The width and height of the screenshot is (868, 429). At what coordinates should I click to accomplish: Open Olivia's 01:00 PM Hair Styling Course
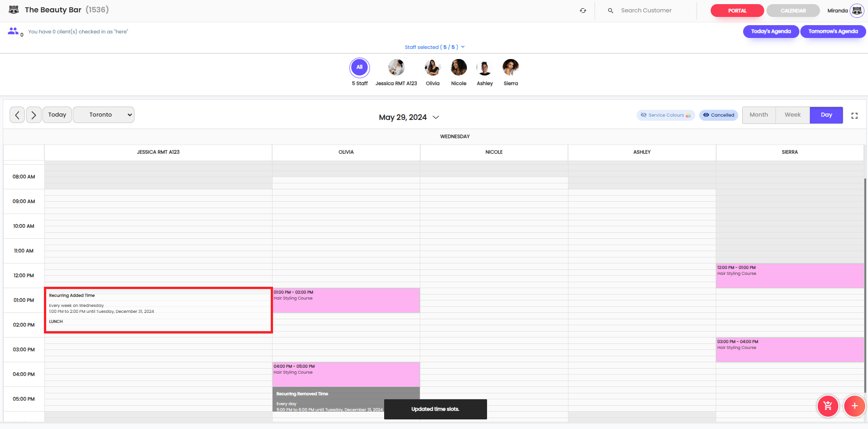(x=346, y=300)
